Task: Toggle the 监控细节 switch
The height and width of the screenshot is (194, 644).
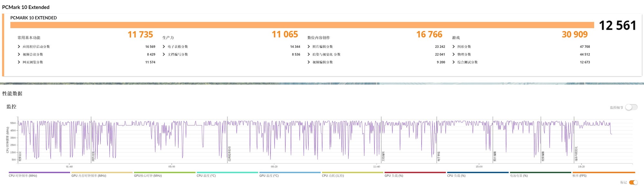Action: pyautogui.click(x=631, y=107)
